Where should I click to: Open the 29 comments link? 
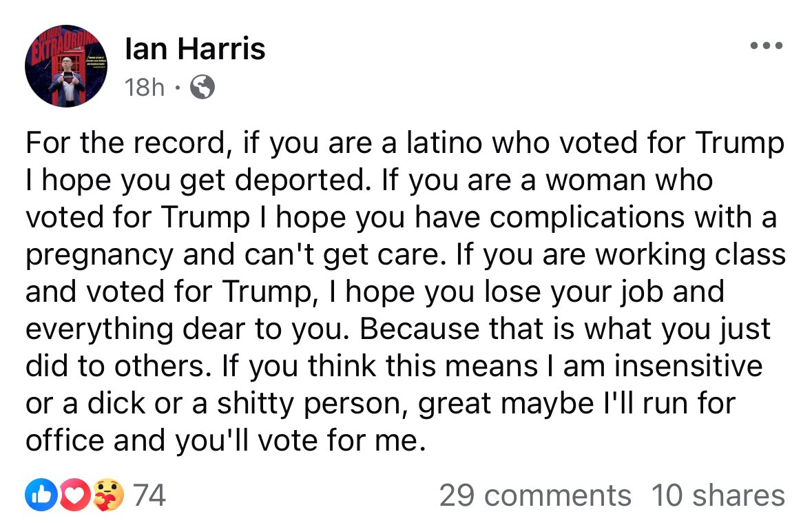[534, 495]
